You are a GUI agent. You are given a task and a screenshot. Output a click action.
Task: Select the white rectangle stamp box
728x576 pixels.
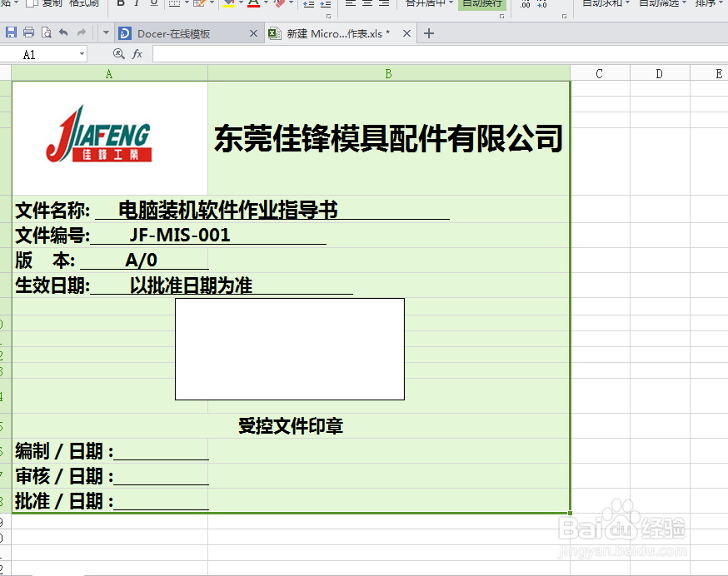(x=290, y=349)
